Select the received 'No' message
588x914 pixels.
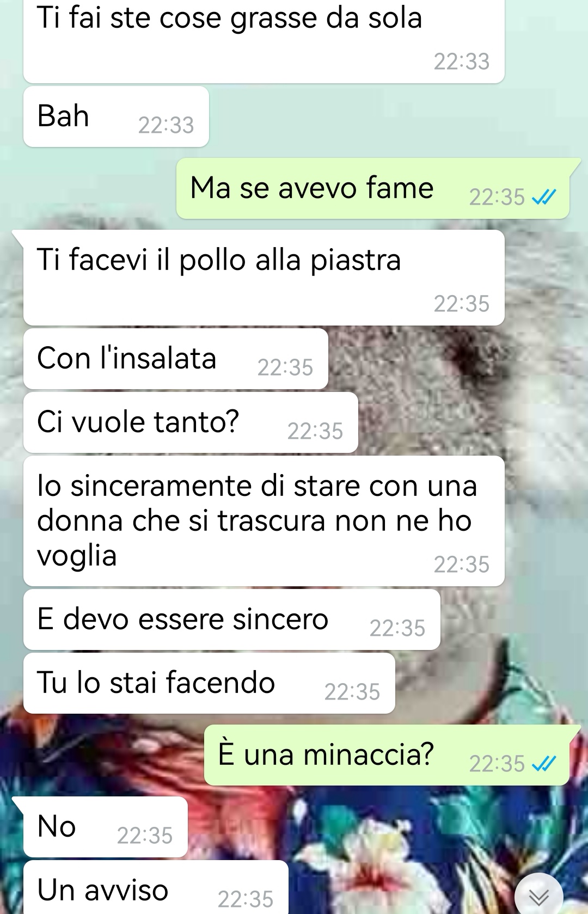coord(106,827)
